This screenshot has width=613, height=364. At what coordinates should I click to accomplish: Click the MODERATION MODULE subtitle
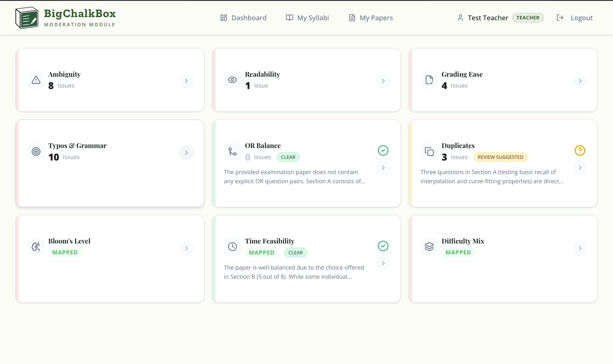(x=79, y=25)
